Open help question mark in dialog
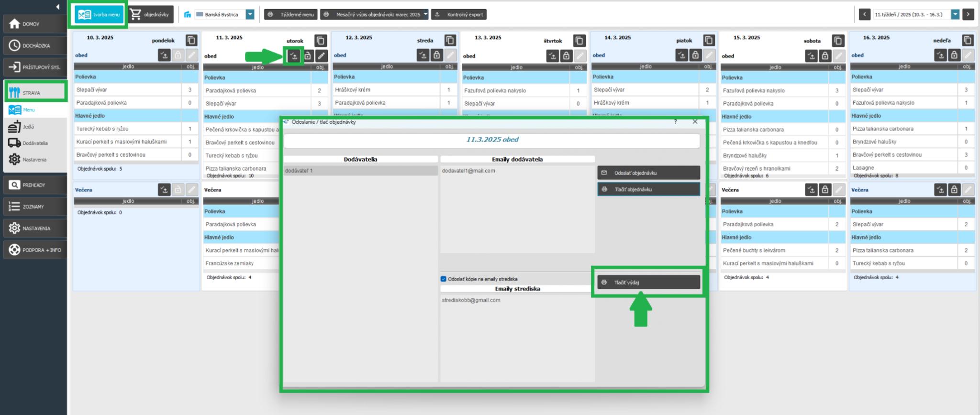Screen dimensions: 980x415 pyautogui.click(x=675, y=122)
